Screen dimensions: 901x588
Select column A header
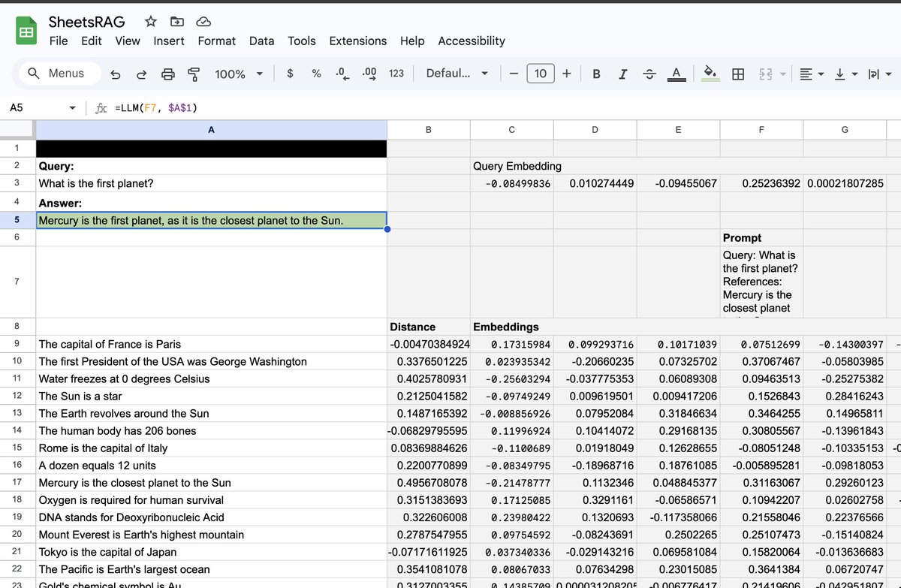click(x=211, y=130)
